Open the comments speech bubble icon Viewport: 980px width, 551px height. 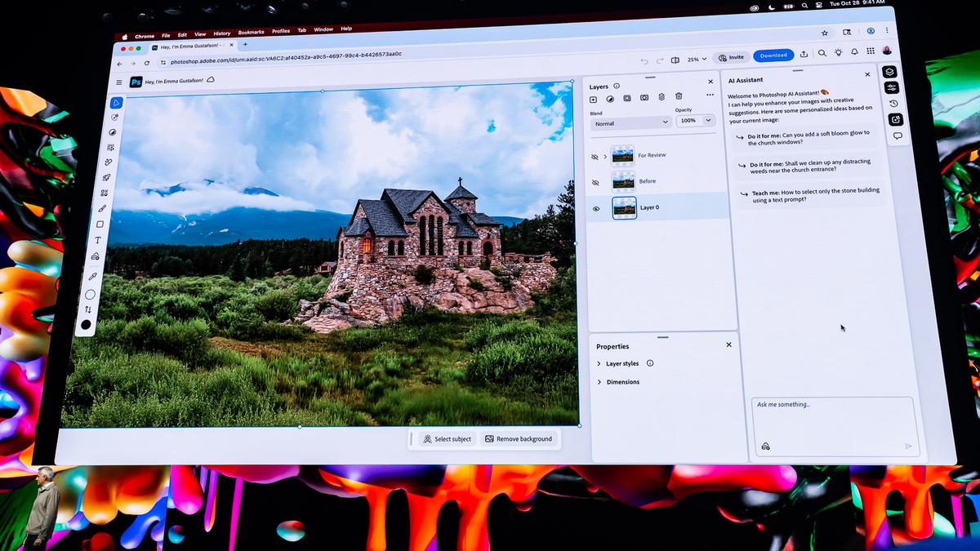click(898, 136)
